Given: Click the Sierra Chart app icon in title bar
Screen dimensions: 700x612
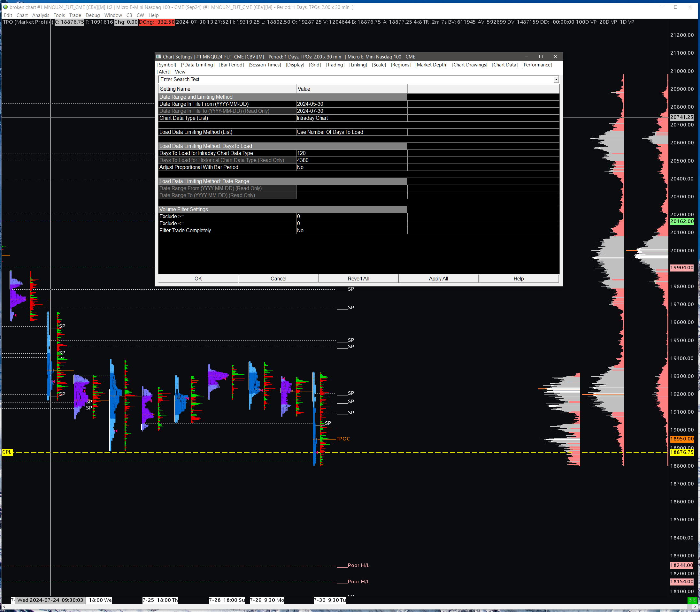Looking at the screenshot, I should pos(5,7).
